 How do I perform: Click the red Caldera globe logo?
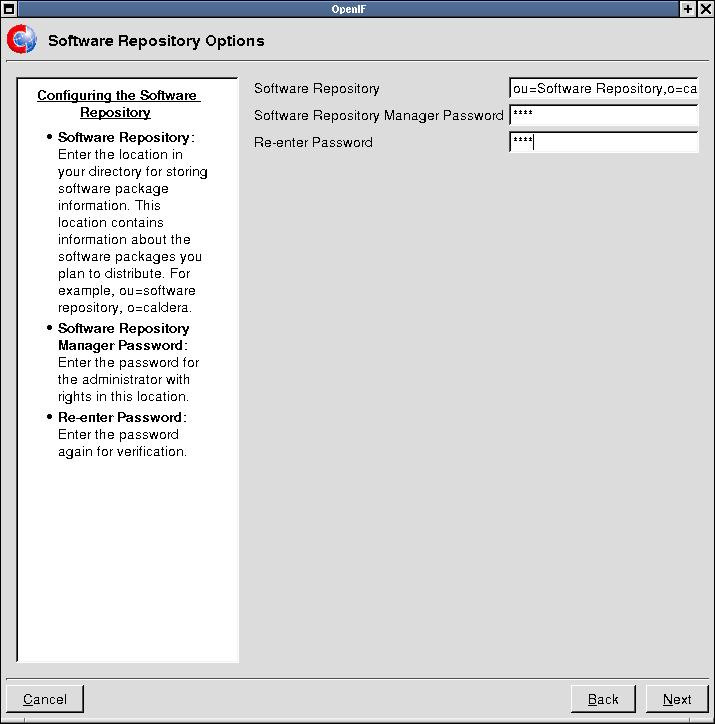click(21, 41)
